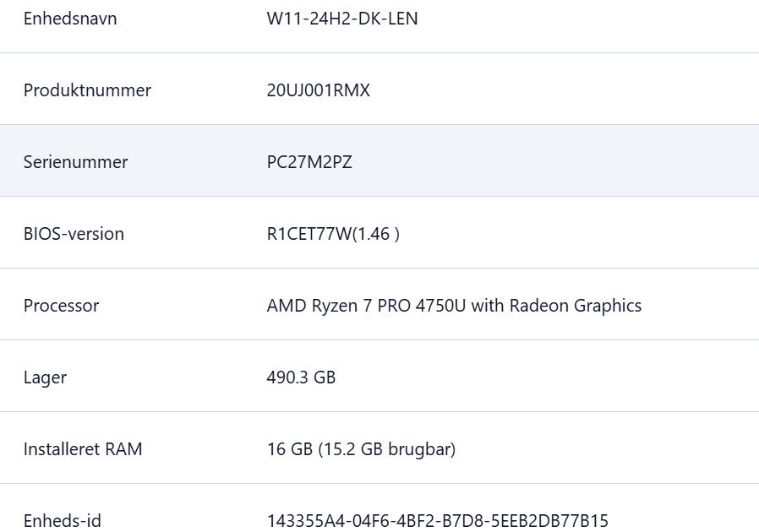Viewport: 759px width, 532px height.
Task: Select device name W11-24H2-DK-LEN
Action: pos(342,19)
